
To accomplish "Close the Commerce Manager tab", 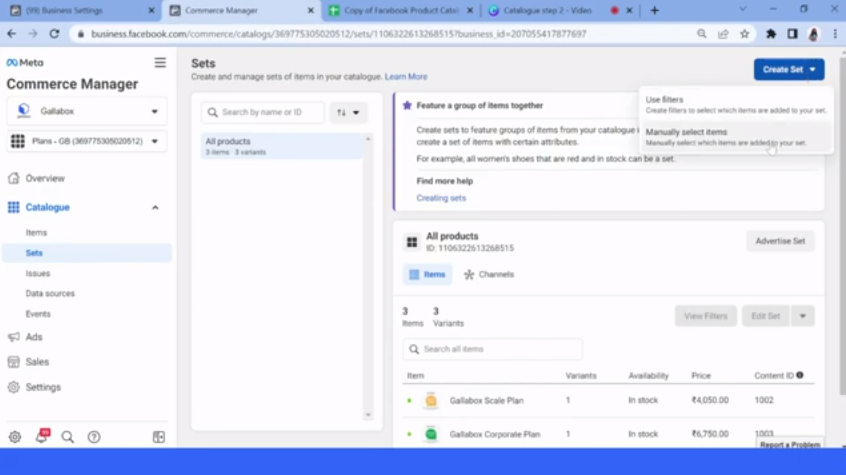I will coord(311,10).
